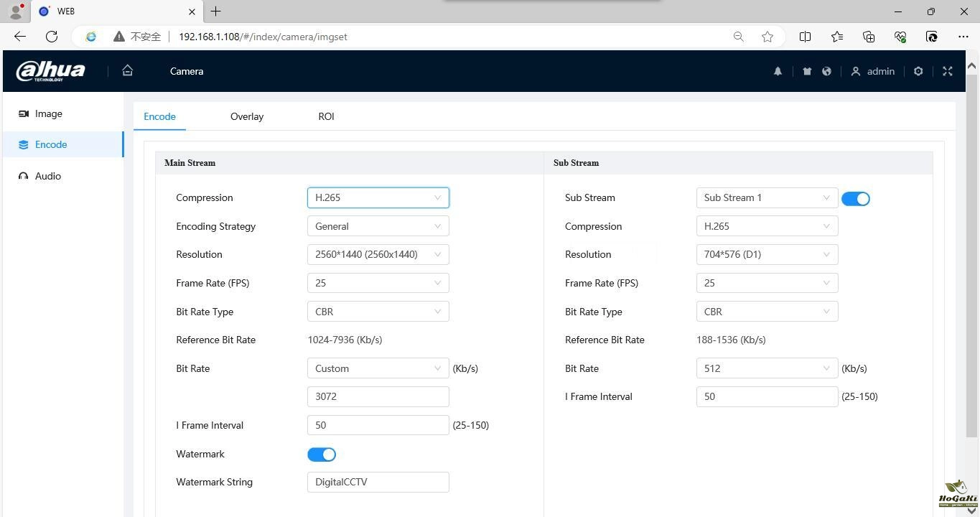This screenshot has width=980, height=517.
Task: Go to home via house icon
Action: (128, 70)
